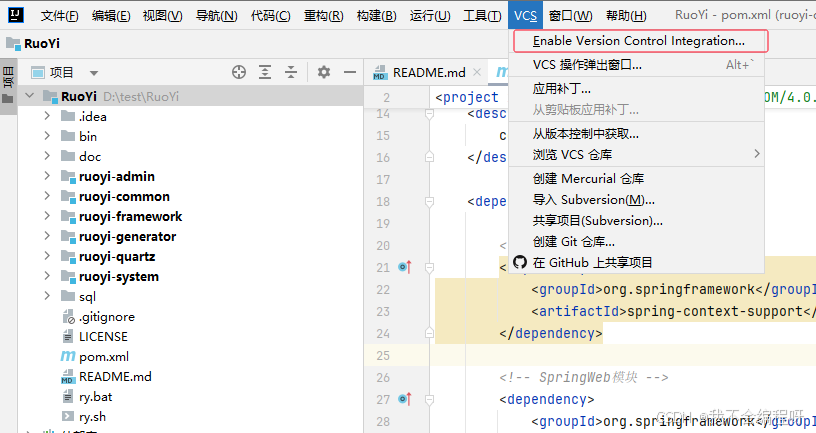The height and width of the screenshot is (433, 816).
Task: Expand the doc folder
Action: (x=47, y=156)
